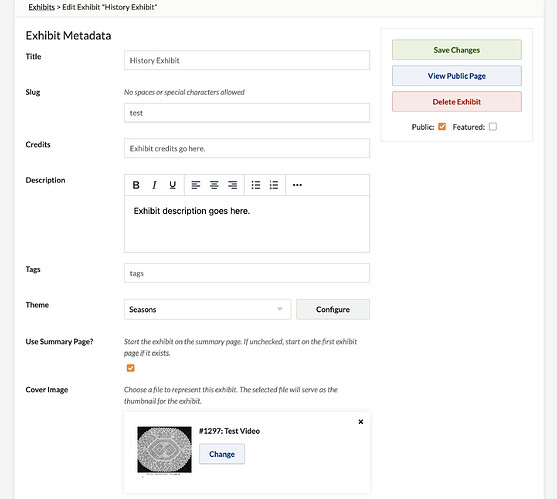This screenshot has height=499, width=557.
Task: Show more editor toolbar options
Action: [297, 185]
